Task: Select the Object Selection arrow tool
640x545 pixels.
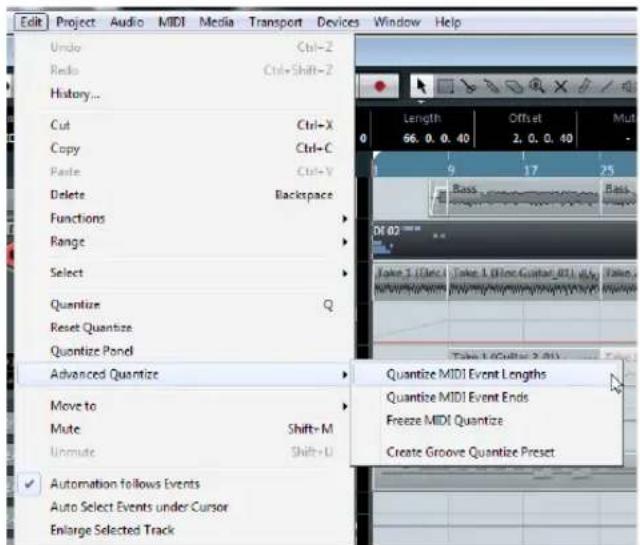Action: pyautogui.click(x=421, y=87)
